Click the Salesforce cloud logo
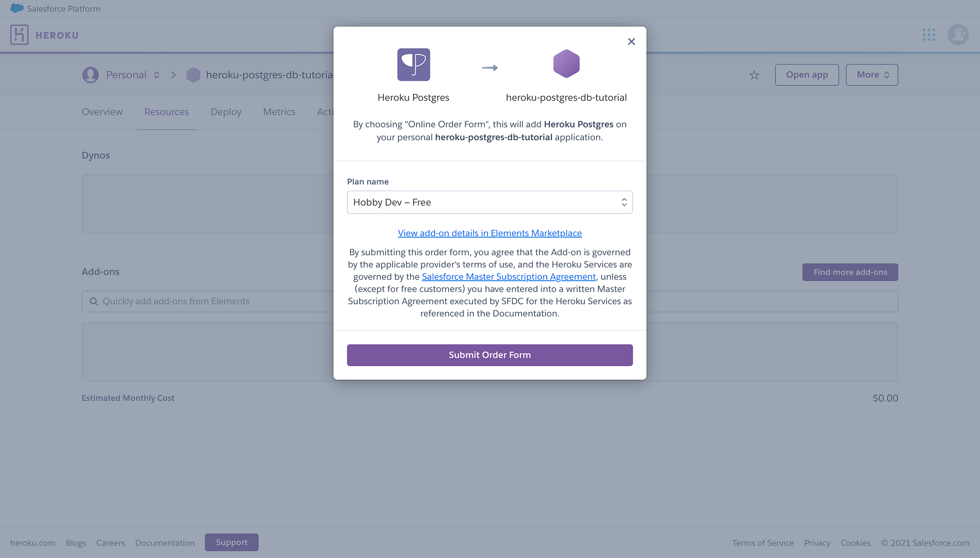The image size is (980, 558). pyautogui.click(x=17, y=8)
